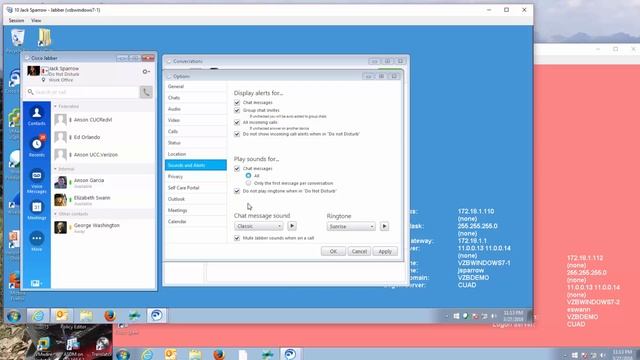Screen dimensions: 640x360
Task: Toggle Do not play ringtone in Do Not Disturb
Action: click(x=237, y=191)
